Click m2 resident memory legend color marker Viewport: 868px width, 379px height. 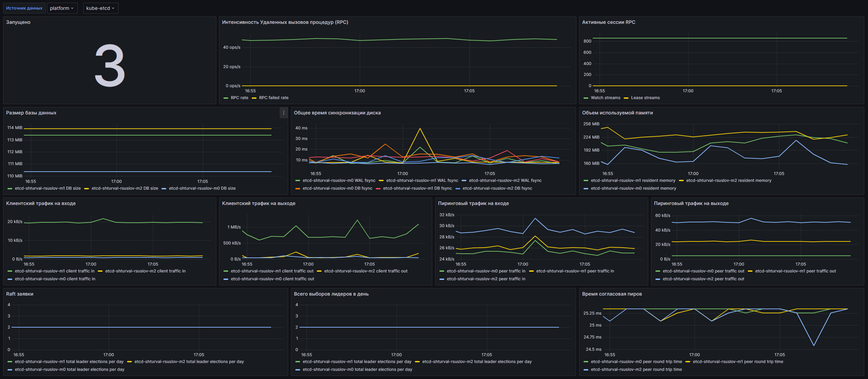click(681, 181)
